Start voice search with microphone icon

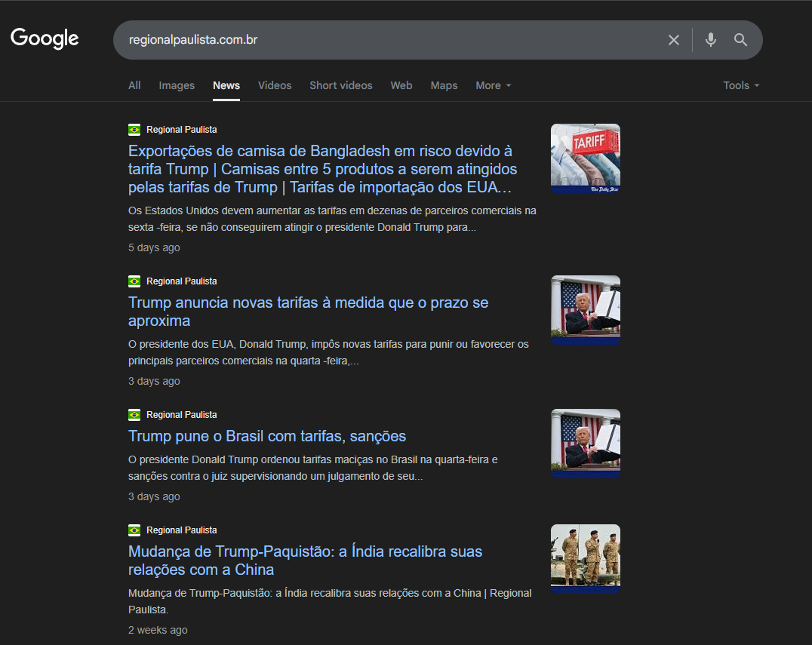click(x=710, y=40)
